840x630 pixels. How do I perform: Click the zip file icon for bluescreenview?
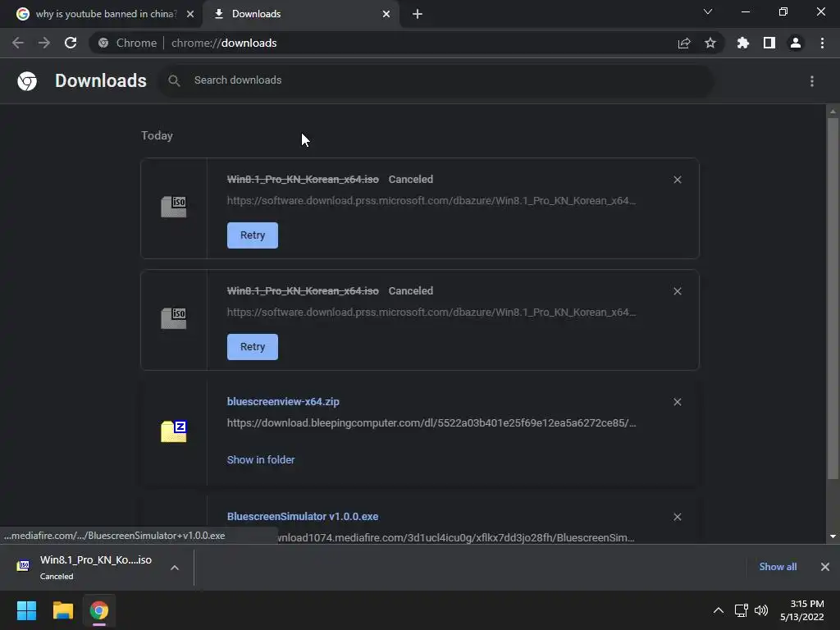pyautogui.click(x=174, y=431)
